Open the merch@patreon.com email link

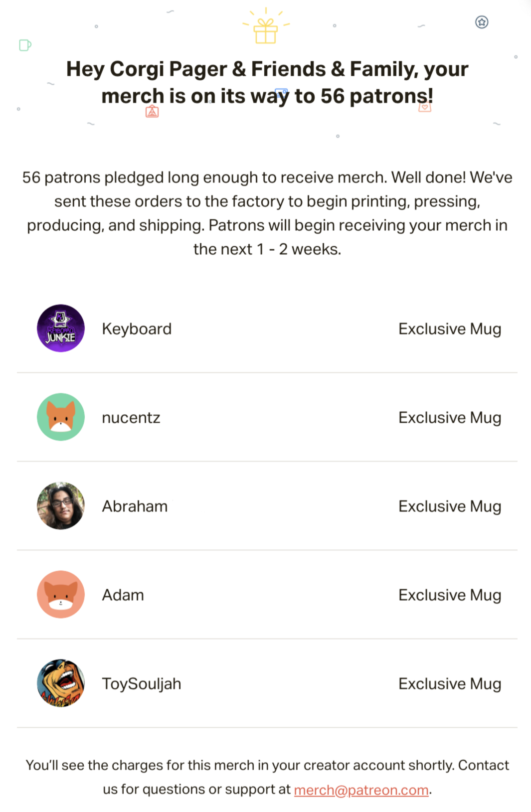click(361, 790)
